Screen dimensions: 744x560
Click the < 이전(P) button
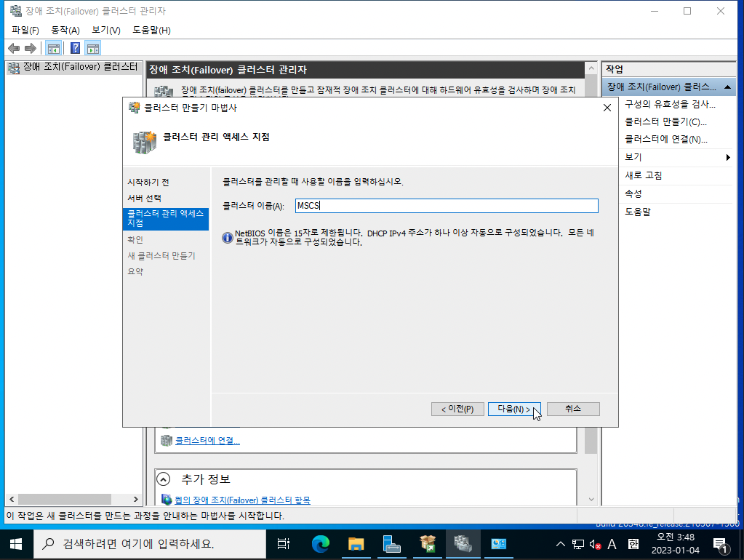[x=457, y=409]
